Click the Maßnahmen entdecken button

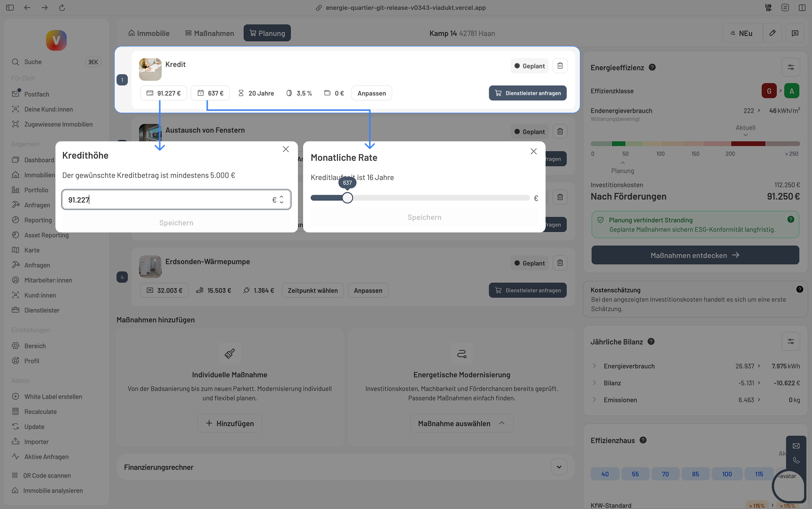click(695, 255)
